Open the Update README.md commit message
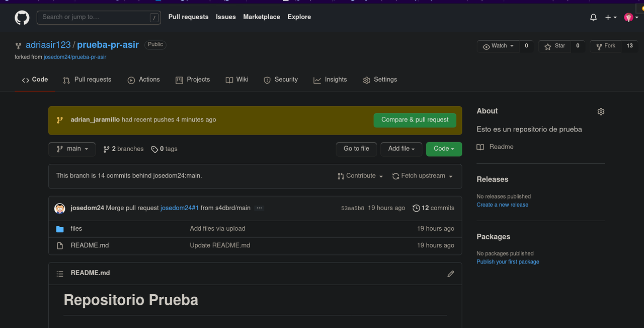The image size is (644, 328). tap(220, 246)
